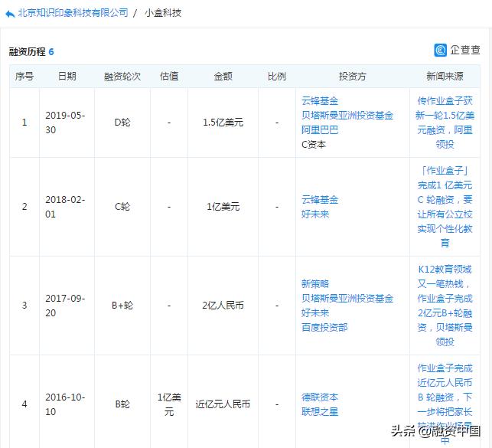The image size is (492, 448).
Task: Click 1亿美元 amount cell in C轮 row
Action: pos(223,207)
